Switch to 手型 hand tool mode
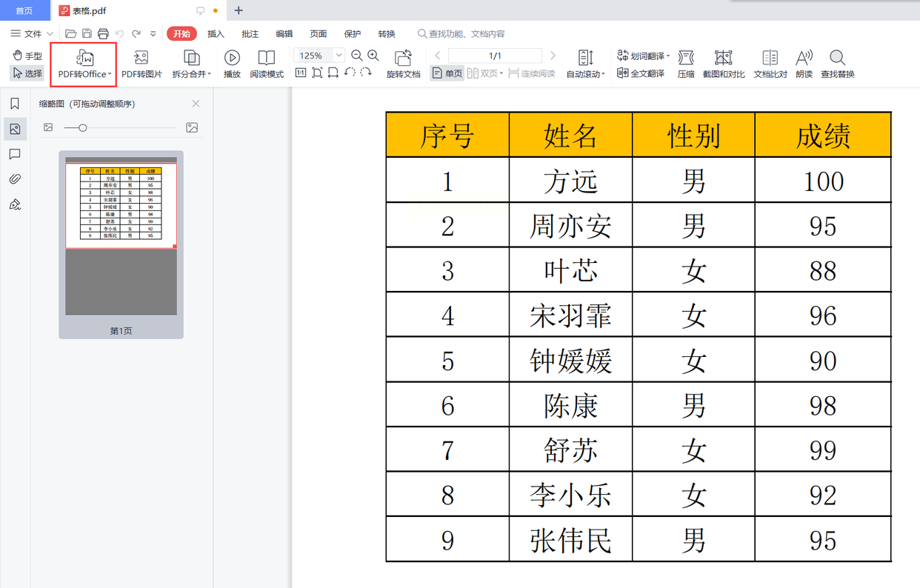Screen dimensions: 920x588 [28, 56]
